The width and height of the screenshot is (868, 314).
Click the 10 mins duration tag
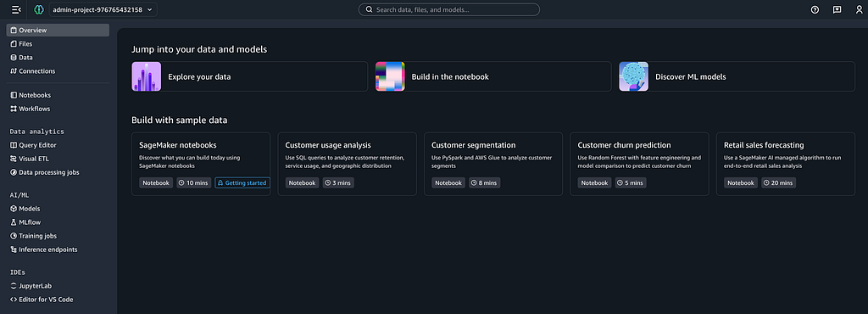pyautogui.click(x=194, y=182)
